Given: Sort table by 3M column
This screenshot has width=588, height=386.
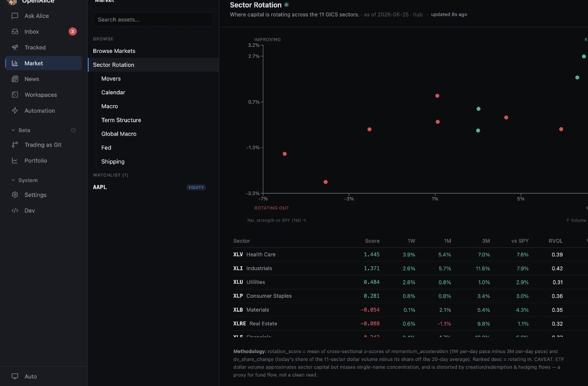Looking at the screenshot, I should [x=486, y=241].
